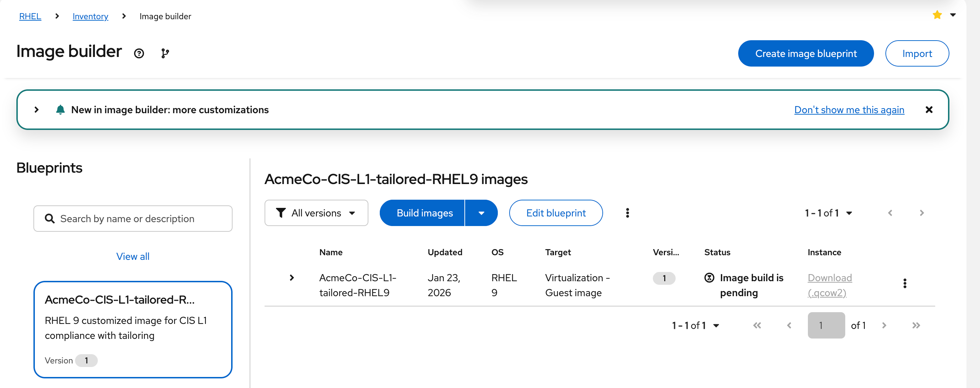Click the branch icon beside Image builder
Image resolution: width=980 pixels, height=388 pixels.
(165, 53)
